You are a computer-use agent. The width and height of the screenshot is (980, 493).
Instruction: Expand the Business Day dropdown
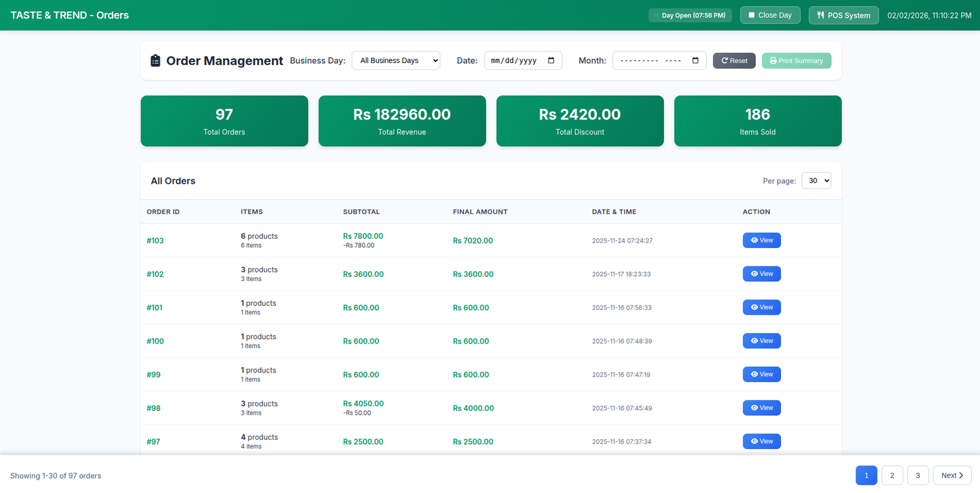pos(396,61)
